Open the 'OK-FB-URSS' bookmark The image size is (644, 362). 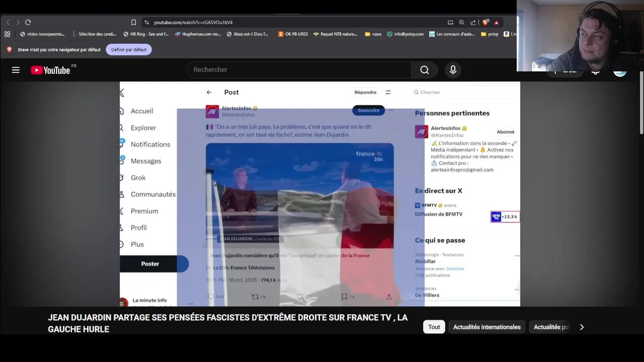[293, 34]
